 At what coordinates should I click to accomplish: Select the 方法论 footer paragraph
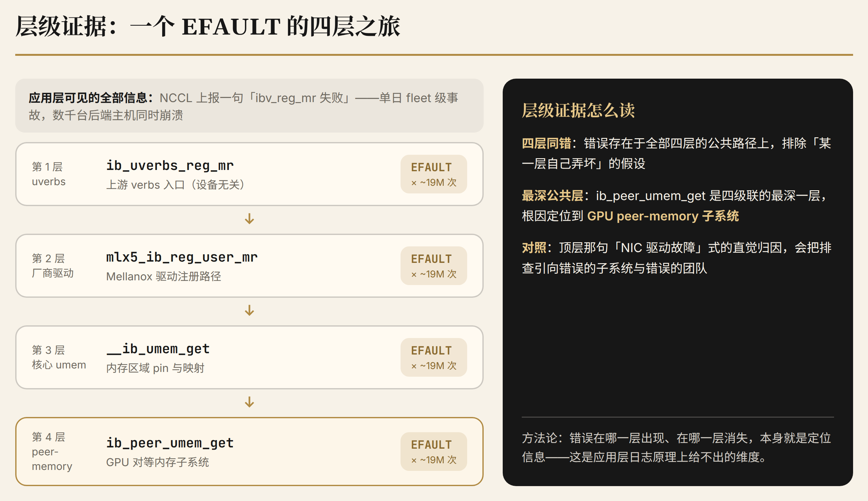click(x=676, y=447)
